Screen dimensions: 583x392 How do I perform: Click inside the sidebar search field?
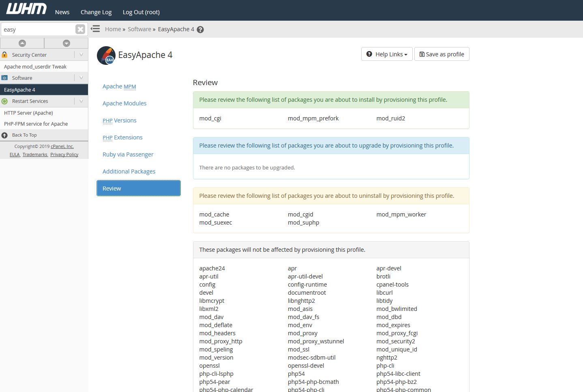(39, 29)
